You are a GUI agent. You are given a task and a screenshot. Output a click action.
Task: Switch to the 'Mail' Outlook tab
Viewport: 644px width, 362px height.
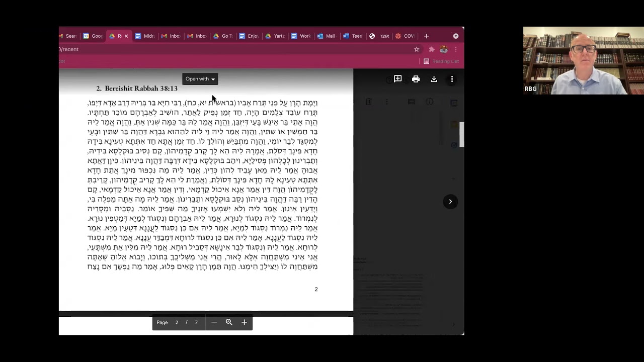coord(327,36)
